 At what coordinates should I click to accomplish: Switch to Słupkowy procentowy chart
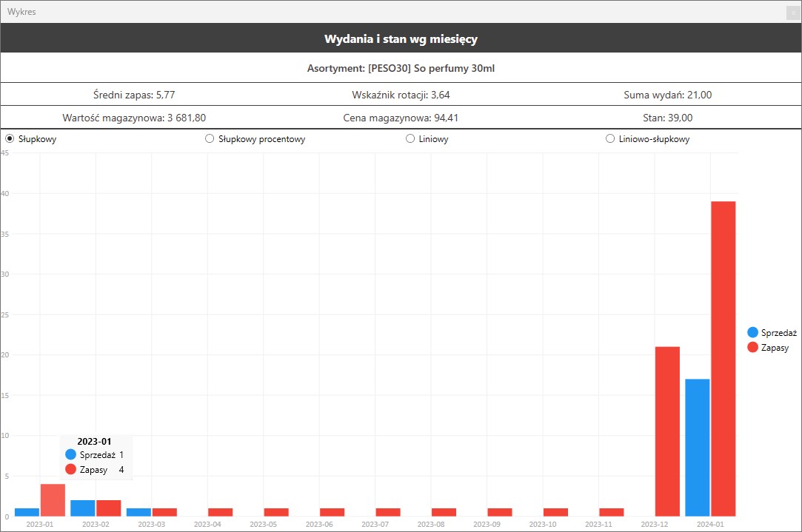point(210,138)
